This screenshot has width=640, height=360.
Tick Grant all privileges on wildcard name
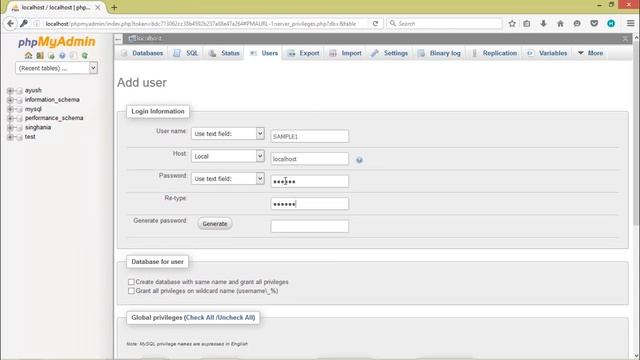131,291
